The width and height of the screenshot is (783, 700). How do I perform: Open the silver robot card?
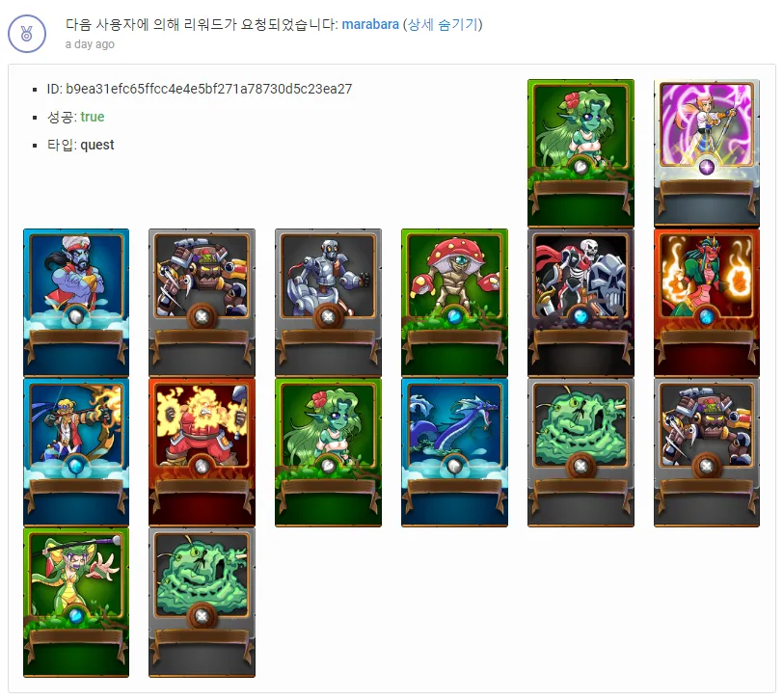328,303
